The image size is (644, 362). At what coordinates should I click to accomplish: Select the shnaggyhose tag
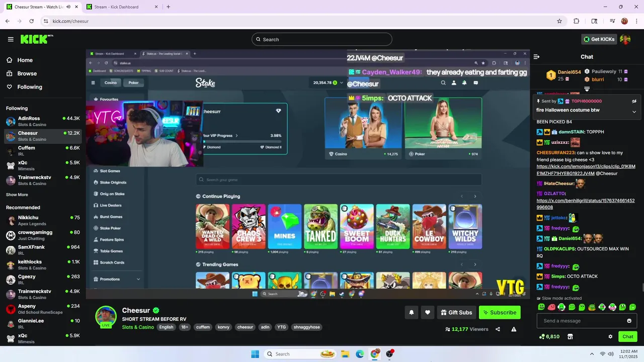click(306, 327)
